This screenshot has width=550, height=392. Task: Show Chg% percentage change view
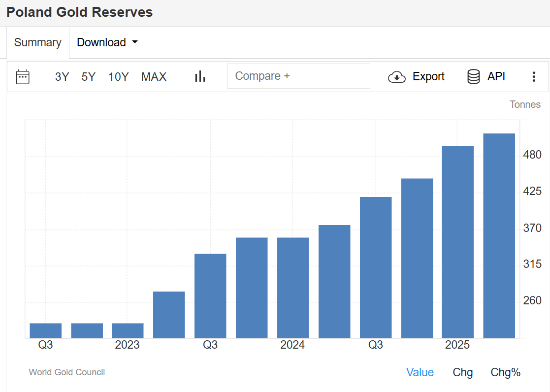click(x=505, y=372)
